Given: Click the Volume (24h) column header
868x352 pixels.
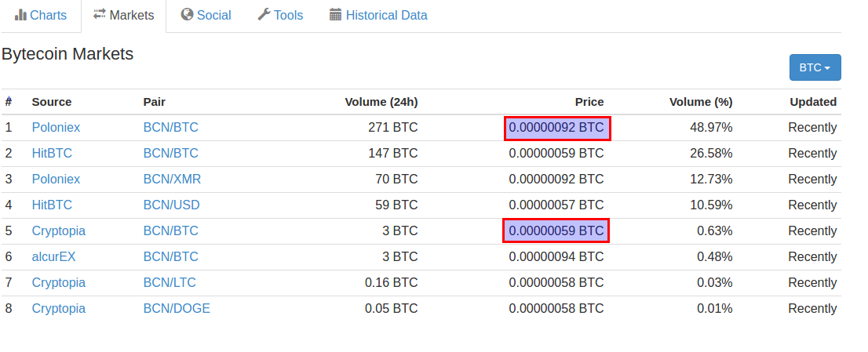Looking at the screenshot, I should (381, 102).
